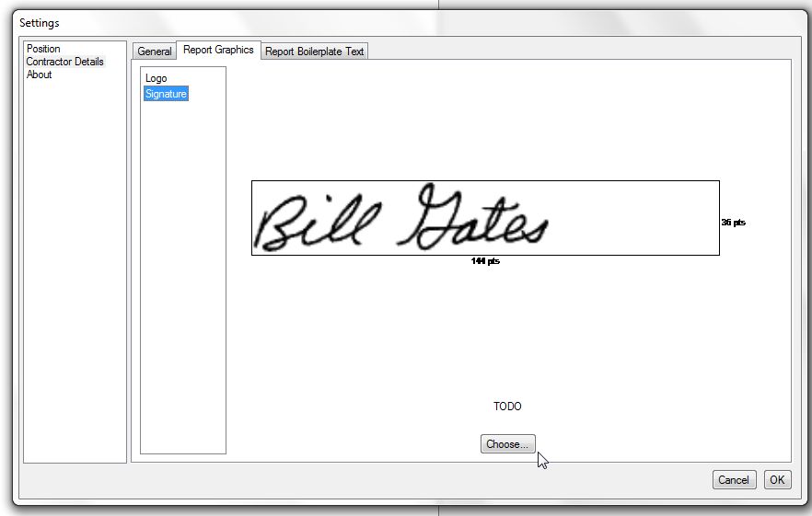Screen dimensions: 812x516
Task: Switch to the Report Graphics tab
Action: 218,50
